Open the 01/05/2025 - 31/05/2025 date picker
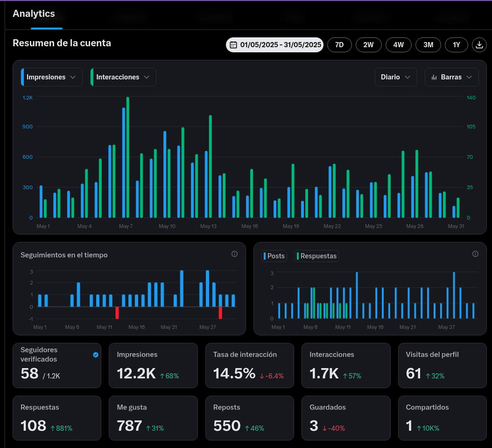The width and height of the screenshot is (492, 448). point(274,45)
